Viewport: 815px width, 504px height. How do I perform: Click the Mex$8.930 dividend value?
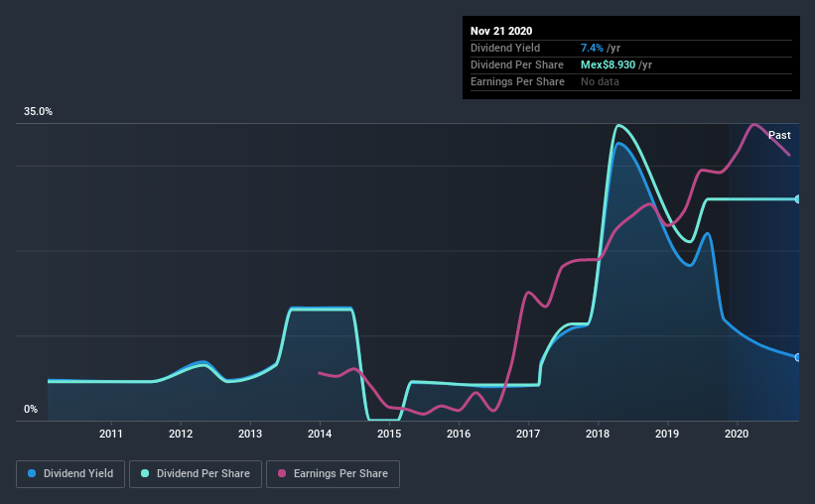click(608, 64)
